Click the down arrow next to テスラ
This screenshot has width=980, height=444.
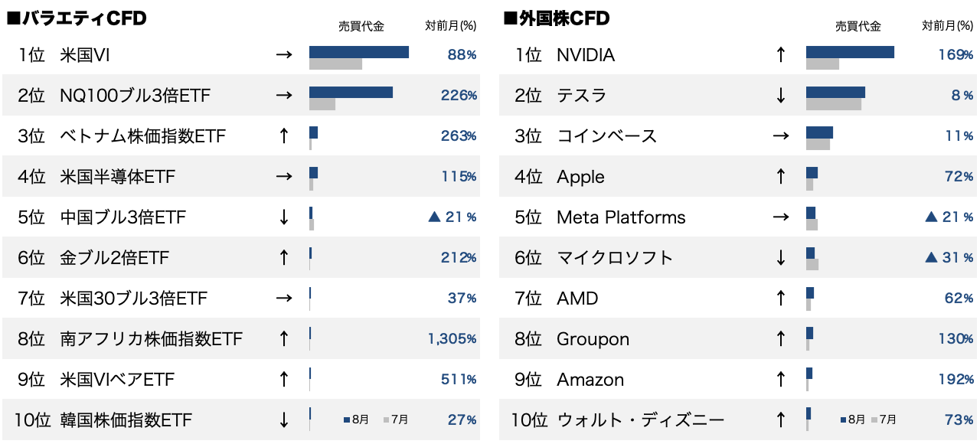click(x=780, y=96)
